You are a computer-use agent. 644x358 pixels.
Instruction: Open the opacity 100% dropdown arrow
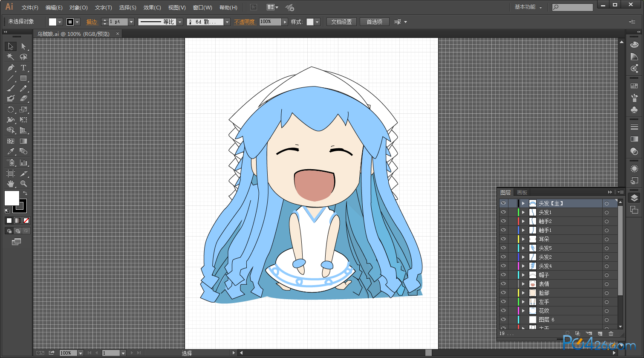(x=285, y=22)
